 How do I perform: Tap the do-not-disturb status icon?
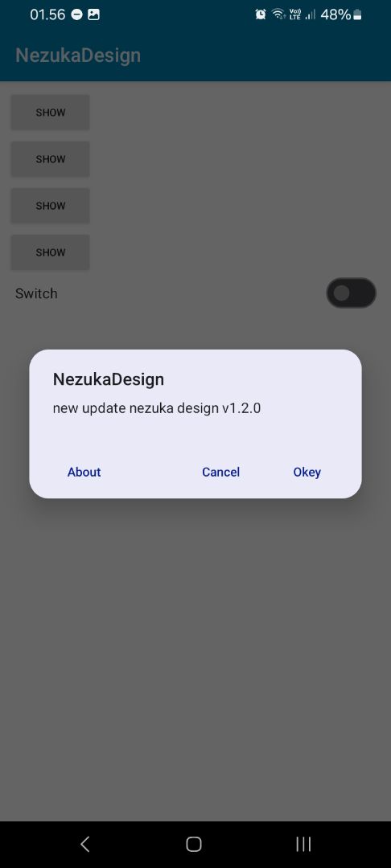pos(77,15)
